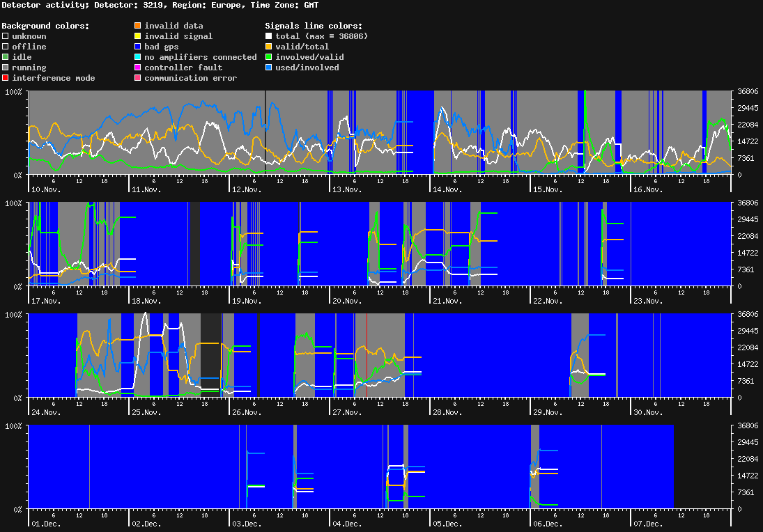Select the 17.Nov. date marker
Image resolution: width=763 pixels, height=532 pixels.
tap(47, 301)
